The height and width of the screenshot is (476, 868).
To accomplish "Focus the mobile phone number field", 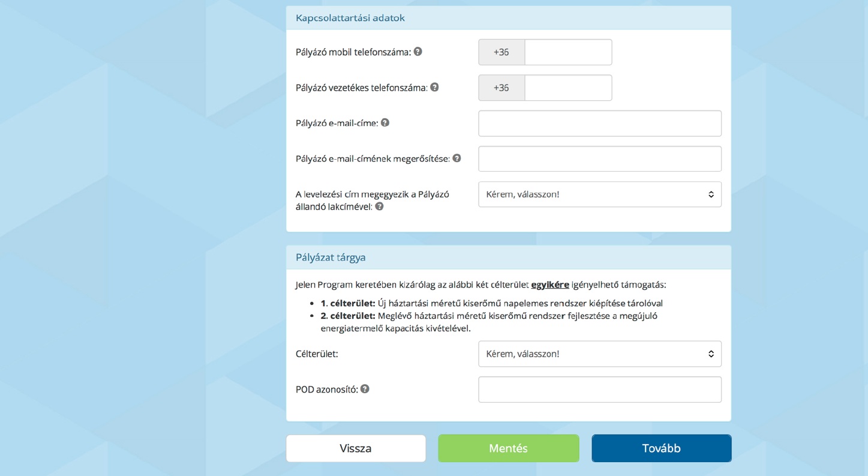I will coord(568,52).
